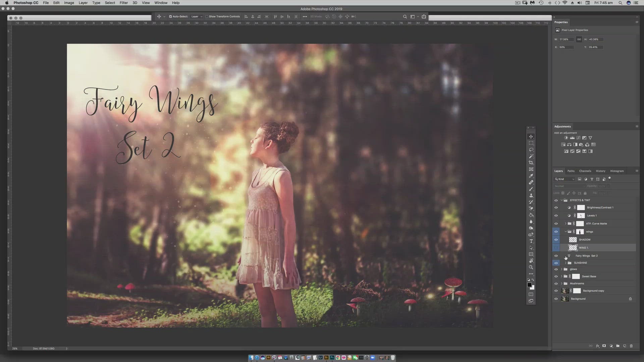Select the Magic Wand tool

531,156
